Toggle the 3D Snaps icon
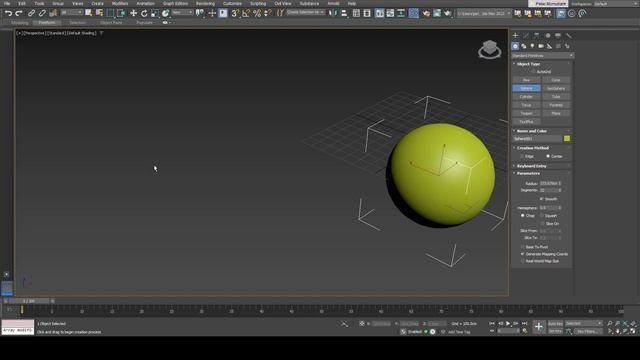The width and height of the screenshot is (640, 360). click(235, 13)
